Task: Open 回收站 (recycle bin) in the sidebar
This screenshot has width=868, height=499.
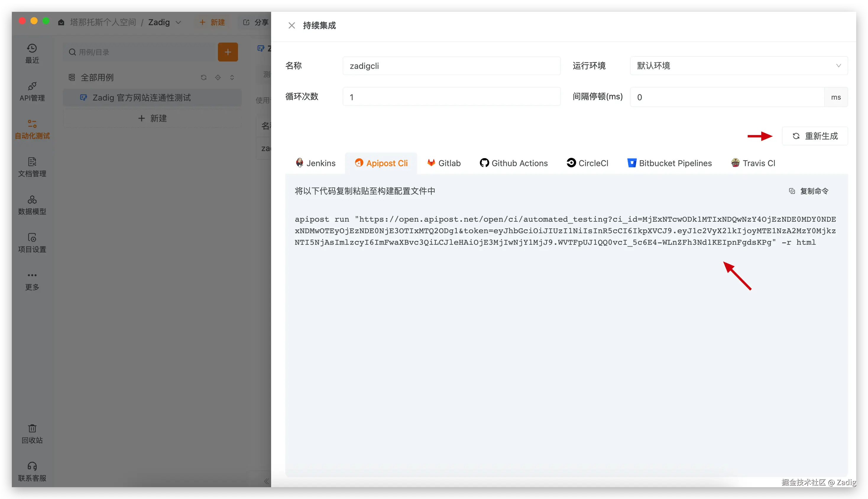Action: 32,434
